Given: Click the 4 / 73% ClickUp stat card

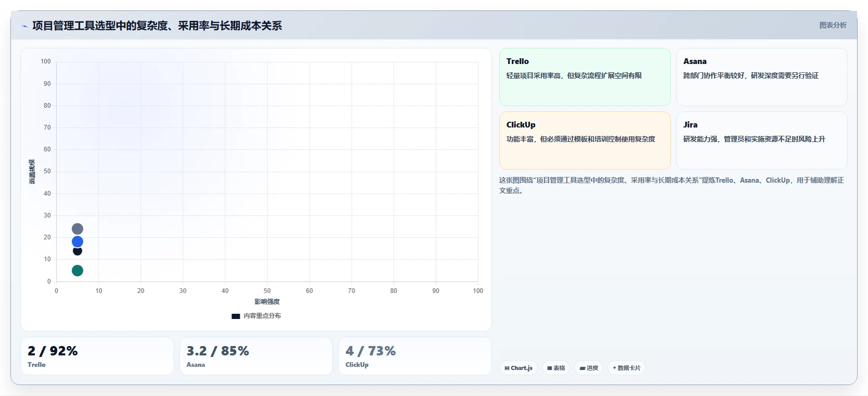Looking at the screenshot, I should (415, 356).
